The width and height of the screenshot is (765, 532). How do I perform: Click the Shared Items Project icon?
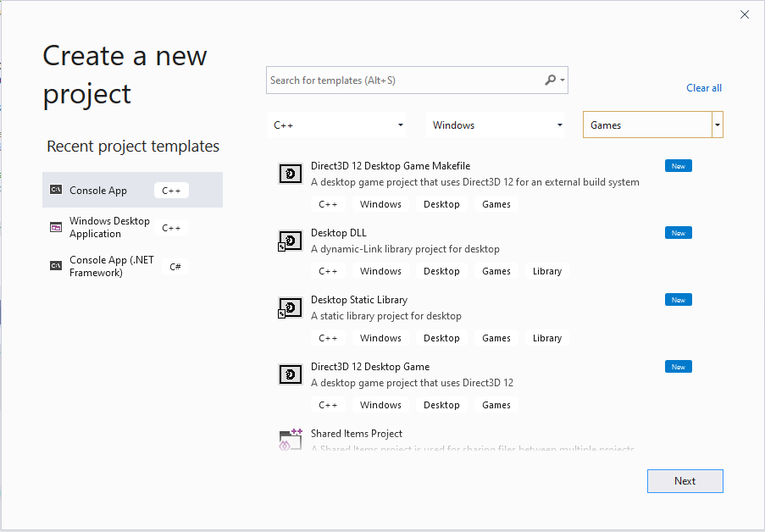[291, 440]
